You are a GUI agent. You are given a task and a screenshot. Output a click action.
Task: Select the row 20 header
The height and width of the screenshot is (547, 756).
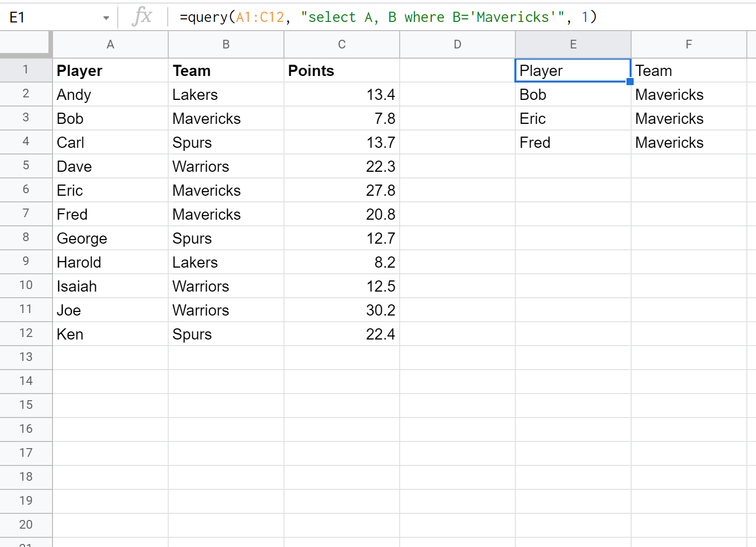point(25,525)
